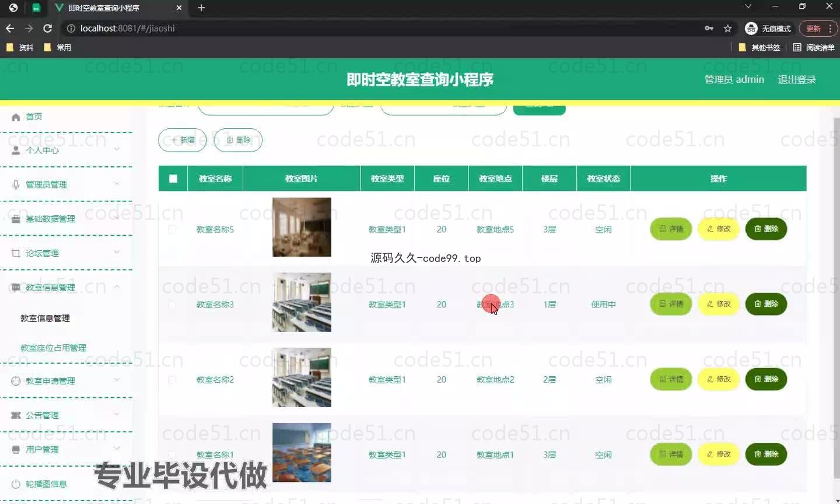Image resolution: width=840 pixels, height=504 pixels.
Task: View 详情 for 教室名称3
Action: pyautogui.click(x=671, y=304)
